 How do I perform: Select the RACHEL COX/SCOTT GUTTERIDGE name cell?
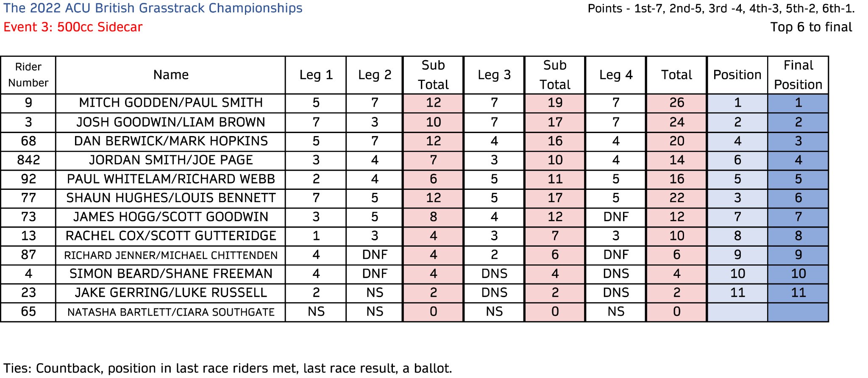point(170,236)
